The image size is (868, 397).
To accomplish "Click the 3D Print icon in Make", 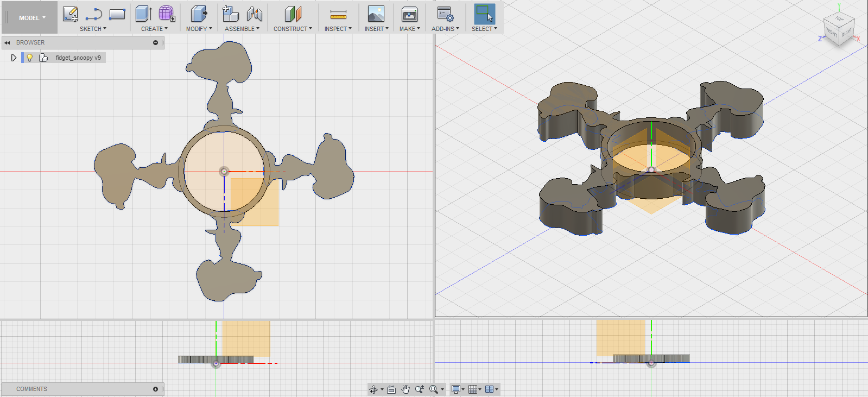I will (x=409, y=14).
